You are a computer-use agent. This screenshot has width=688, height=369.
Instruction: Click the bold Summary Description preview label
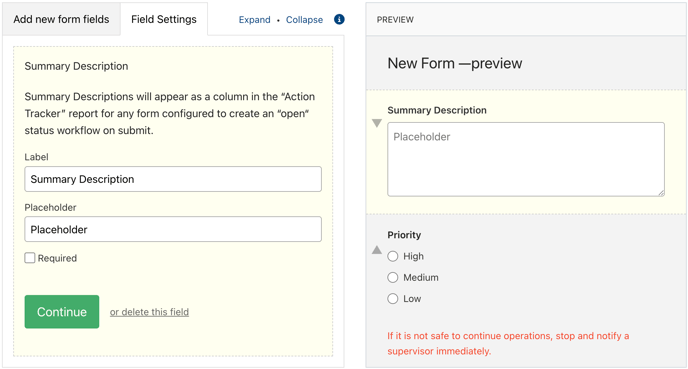[437, 110]
